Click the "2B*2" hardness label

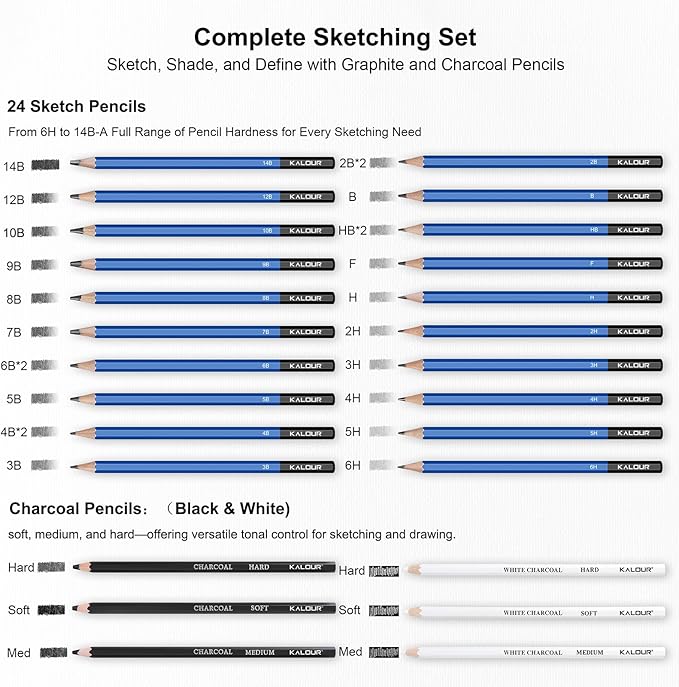352,161
